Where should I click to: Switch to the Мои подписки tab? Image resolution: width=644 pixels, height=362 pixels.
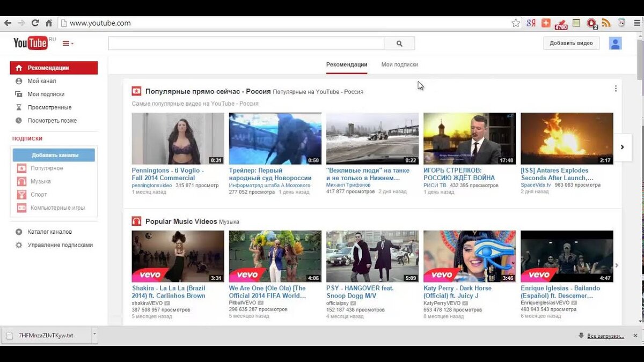pos(399,64)
